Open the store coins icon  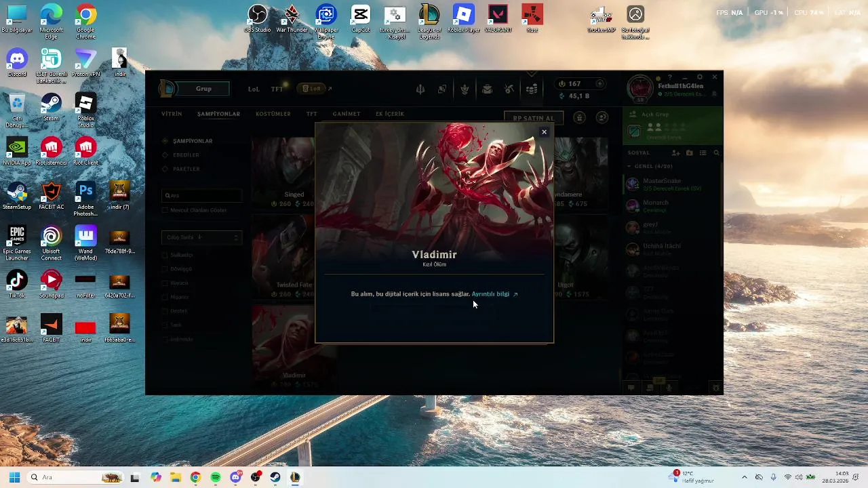[532, 89]
